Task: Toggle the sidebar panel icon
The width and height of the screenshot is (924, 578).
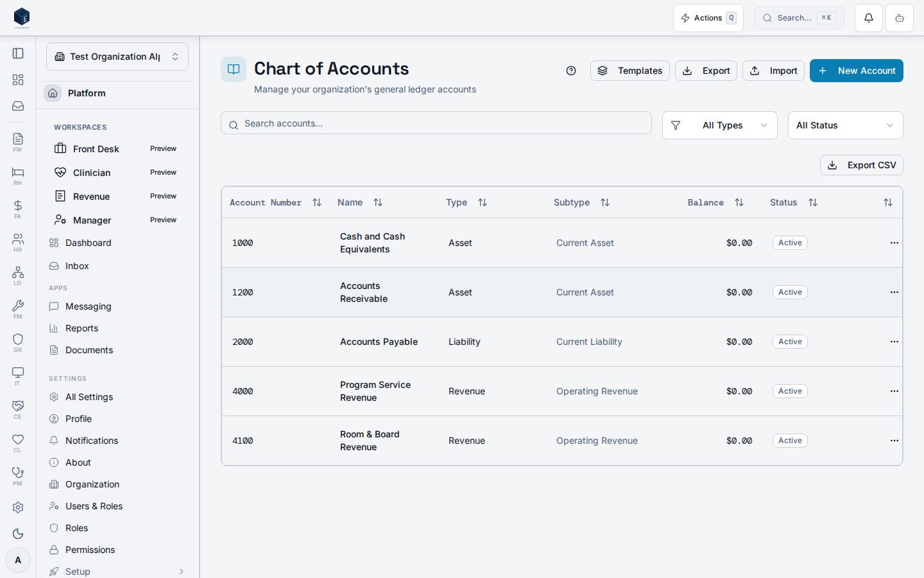Action: click(x=18, y=53)
